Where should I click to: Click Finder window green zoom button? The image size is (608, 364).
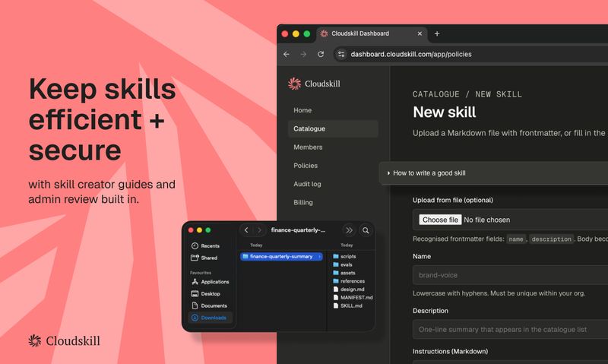coord(207,230)
